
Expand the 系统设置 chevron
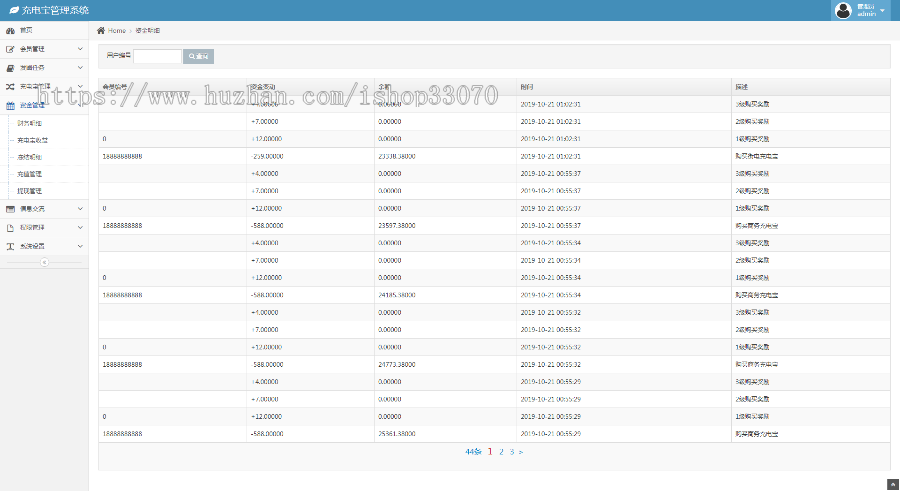pyautogui.click(x=80, y=246)
